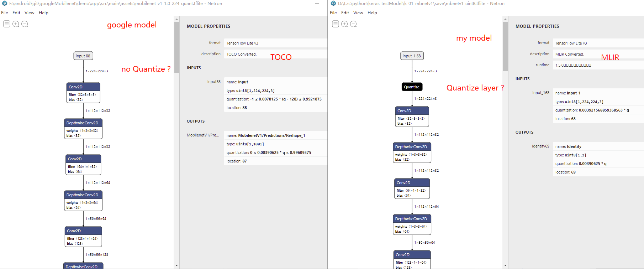This screenshot has height=269, width=644.
Task: Click 'name: input_1' row in right properties
Action: coord(598,93)
